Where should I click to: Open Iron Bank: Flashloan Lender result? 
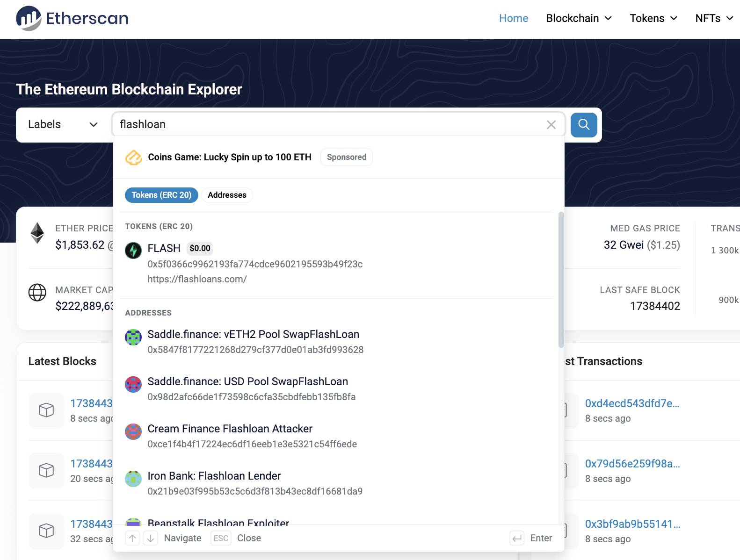(x=336, y=483)
